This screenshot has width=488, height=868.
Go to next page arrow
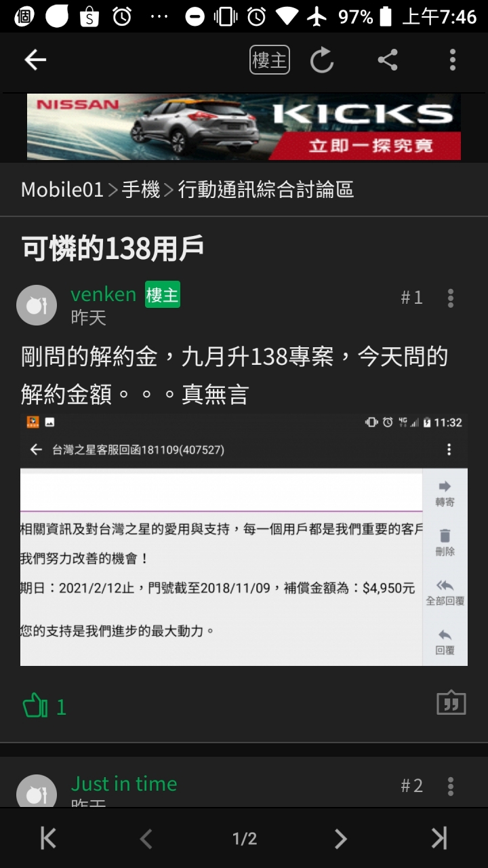340,839
